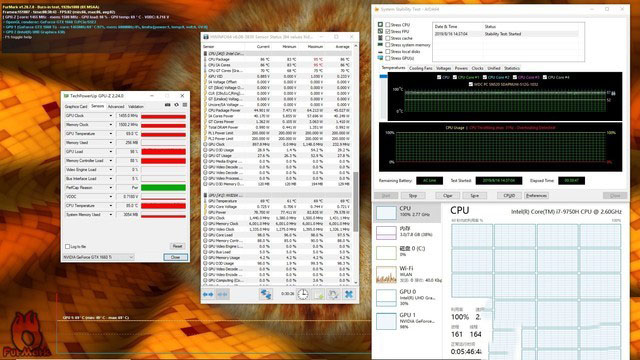
Task: Switch to Validation tab in GPU-Z
Action: coord(136,107)
